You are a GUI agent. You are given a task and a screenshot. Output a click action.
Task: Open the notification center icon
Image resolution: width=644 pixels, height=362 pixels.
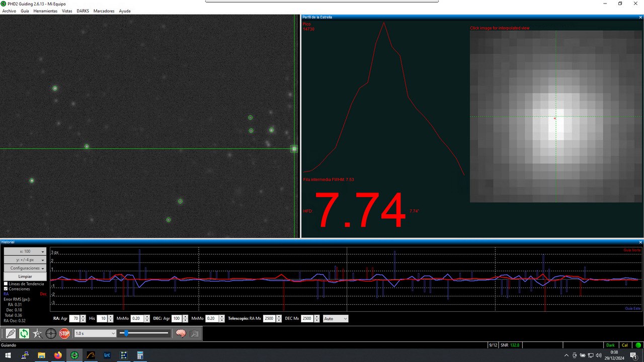click(633, 355)
